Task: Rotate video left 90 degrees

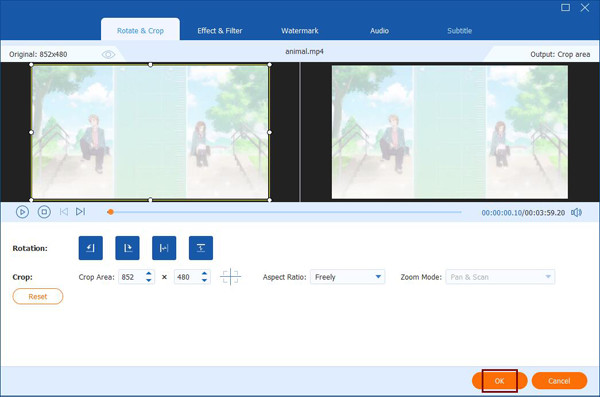Action: [91, 248]
